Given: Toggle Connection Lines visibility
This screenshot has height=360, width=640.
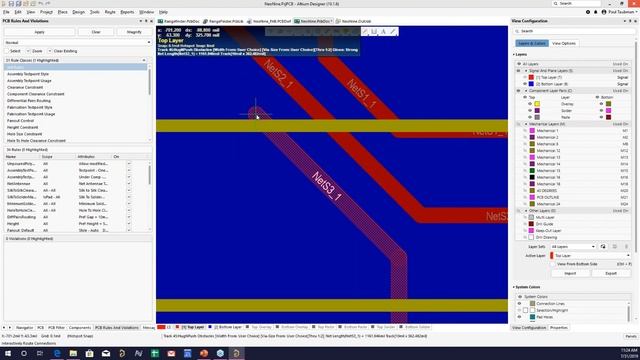Looking at the screenshot, I should tap(519, 303).
